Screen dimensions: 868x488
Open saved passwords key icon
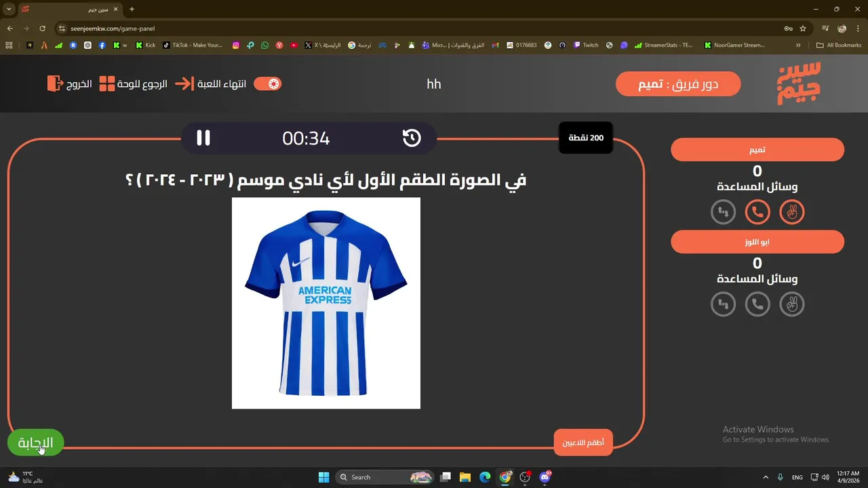pyautogui.click(x=788, y=28)
